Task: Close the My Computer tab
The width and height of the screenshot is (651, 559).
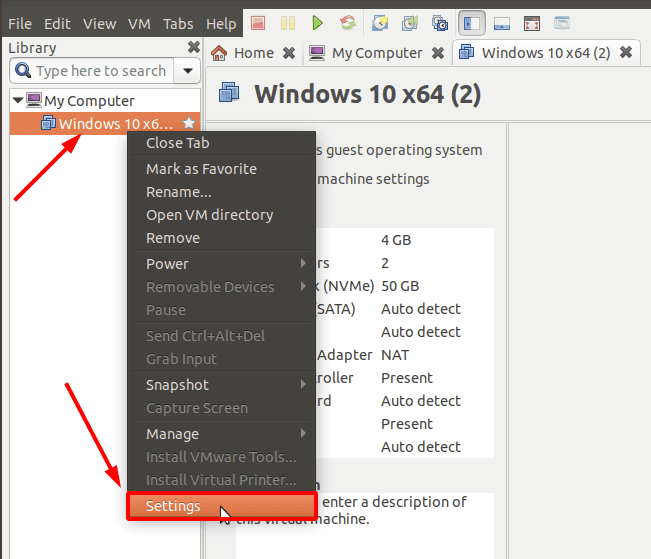Action: coord(438,53)
